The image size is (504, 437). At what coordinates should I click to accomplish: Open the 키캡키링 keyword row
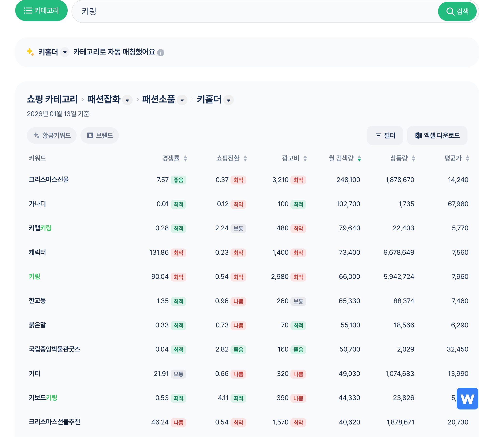pyautogui.click(x=40, y=228)
